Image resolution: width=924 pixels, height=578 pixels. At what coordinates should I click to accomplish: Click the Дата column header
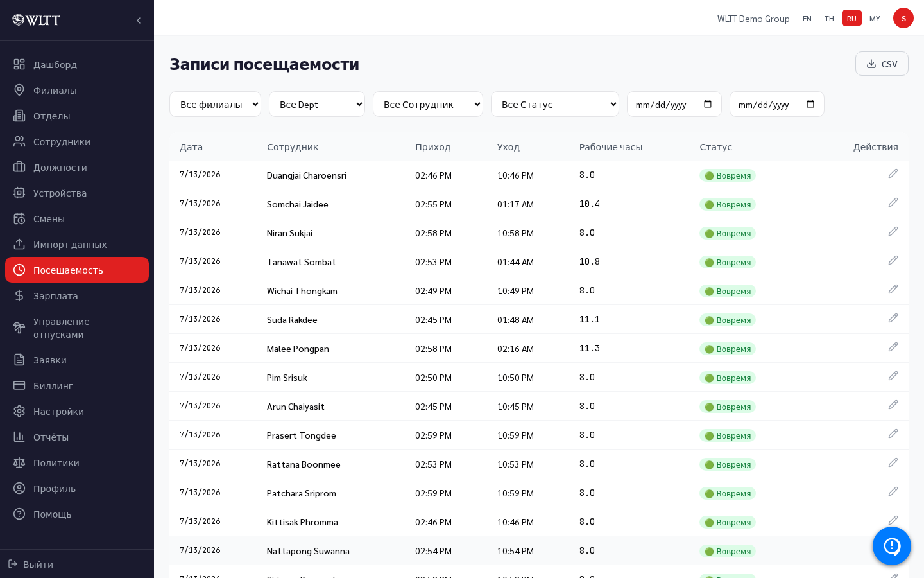click(191, 147)
